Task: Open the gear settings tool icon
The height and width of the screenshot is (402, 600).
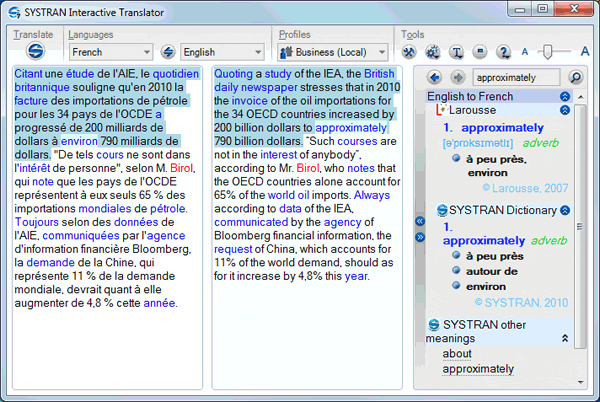Action: tap(433, 52)
